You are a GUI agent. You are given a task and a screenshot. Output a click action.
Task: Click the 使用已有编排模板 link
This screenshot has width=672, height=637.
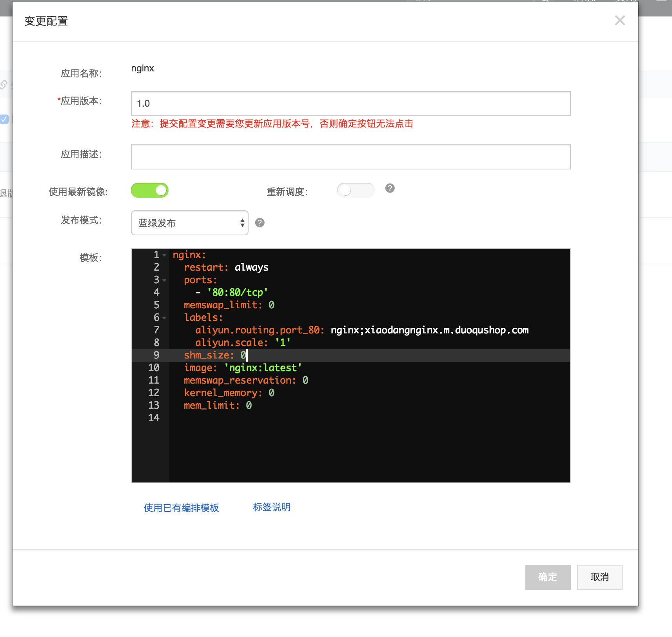click(x=181, y=508)
